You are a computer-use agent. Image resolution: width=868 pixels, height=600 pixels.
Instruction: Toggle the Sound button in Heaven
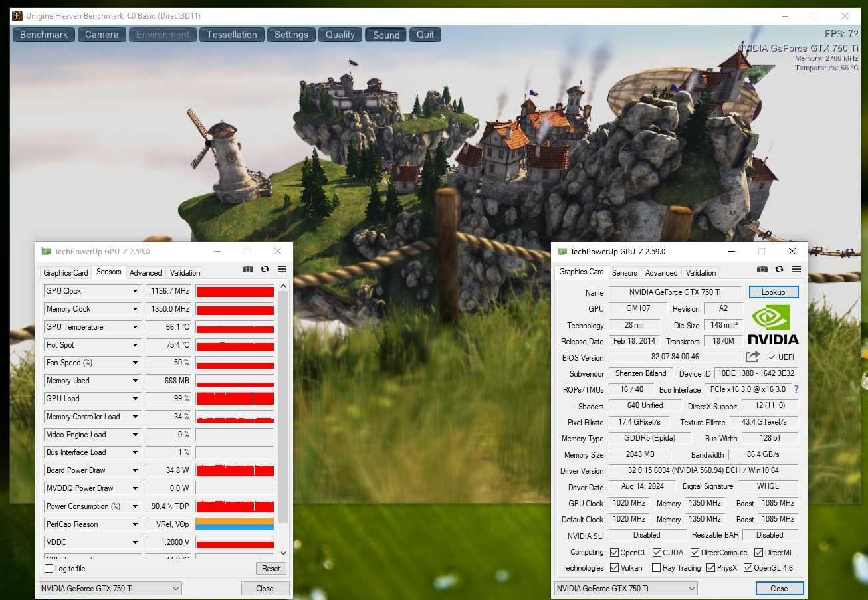(386, 35)
